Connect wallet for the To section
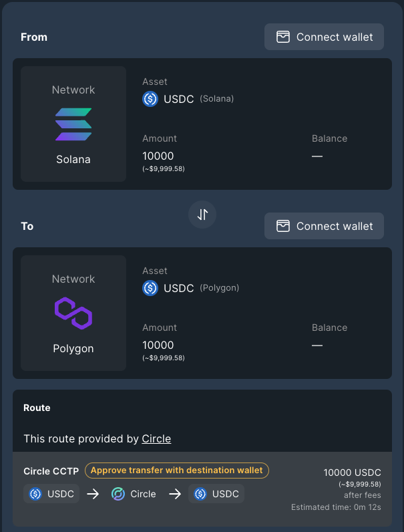 [324, 226]
